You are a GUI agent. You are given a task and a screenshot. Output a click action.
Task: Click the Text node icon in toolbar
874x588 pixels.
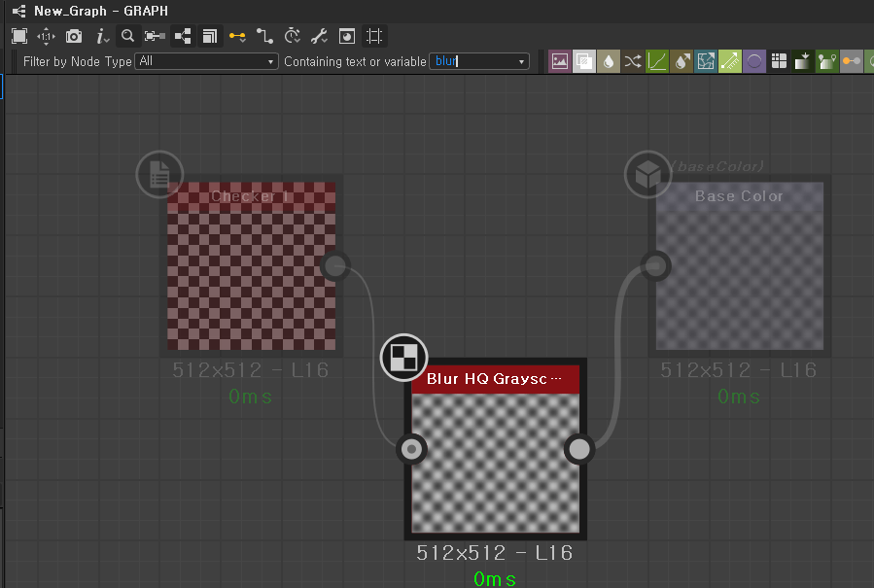point(827,60)
